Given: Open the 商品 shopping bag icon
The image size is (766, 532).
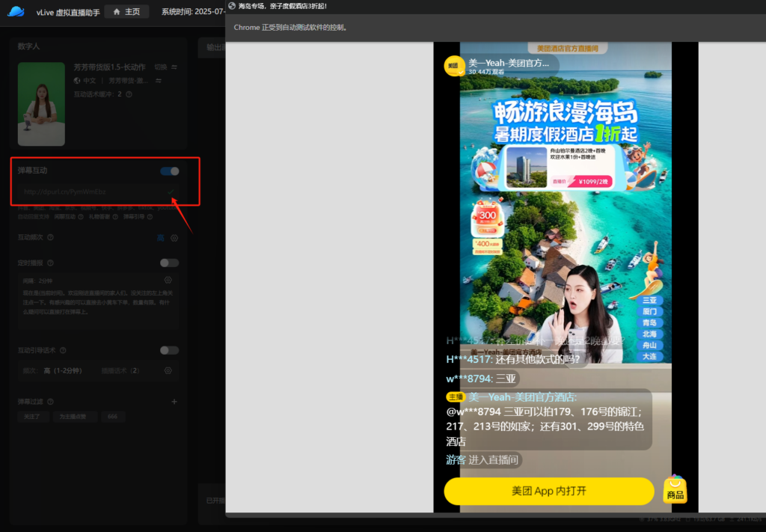Looking at the screenshot, I should click(675, 489).
